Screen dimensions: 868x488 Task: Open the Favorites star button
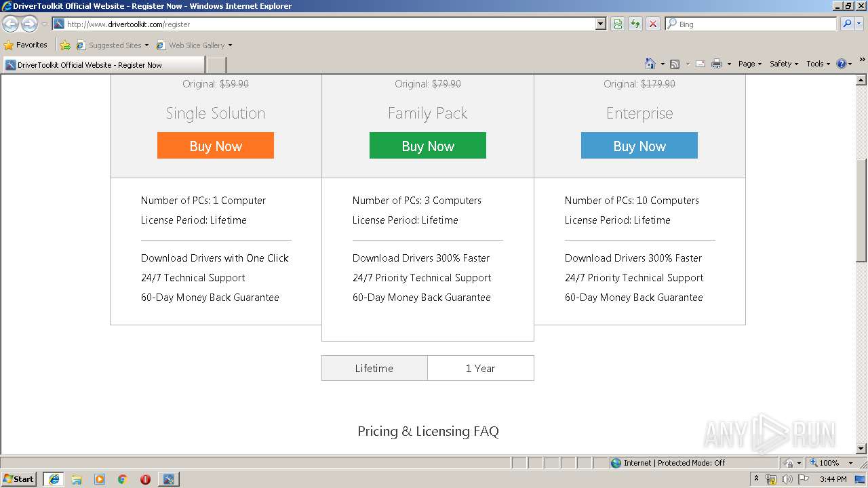click(x=26, y=45)
